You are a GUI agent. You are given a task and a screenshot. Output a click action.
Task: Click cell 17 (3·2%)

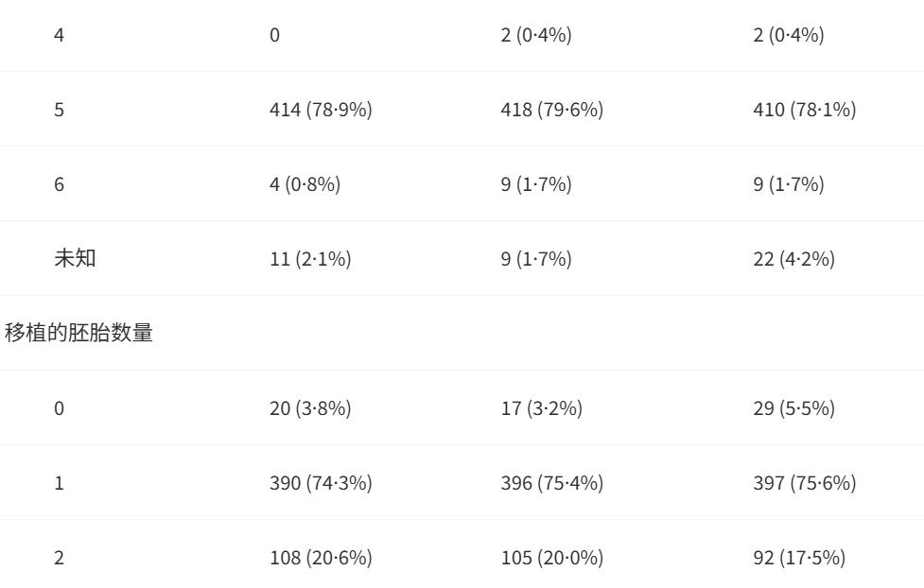[x=542, y=408]
